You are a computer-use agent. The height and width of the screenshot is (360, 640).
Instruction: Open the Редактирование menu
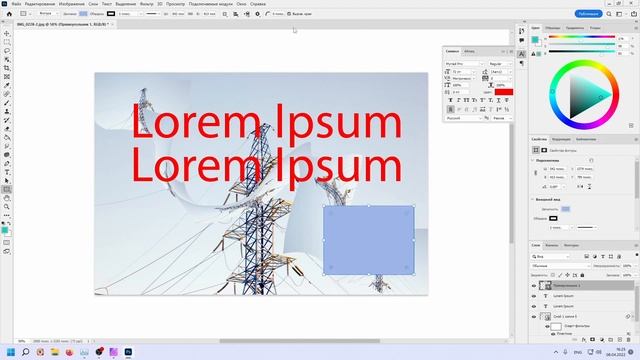pyautogui.click(x=40, y=4)
